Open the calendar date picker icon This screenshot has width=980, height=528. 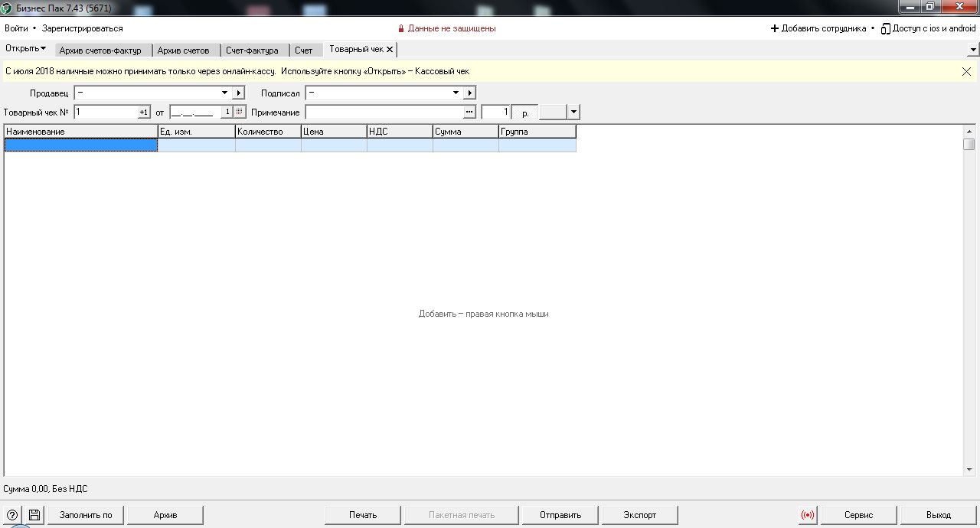click(240, 112)
